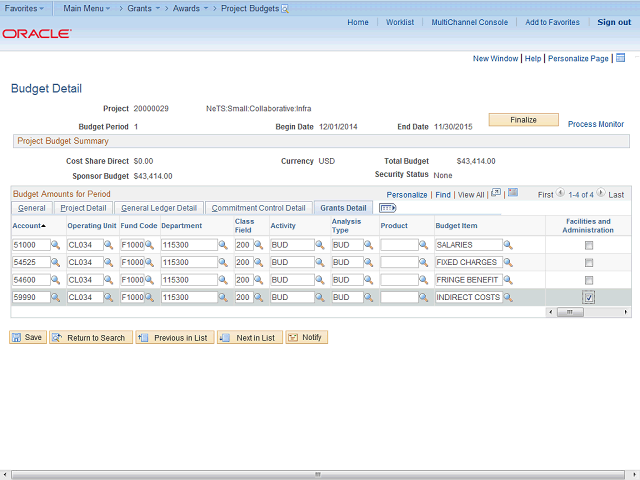Viewport: 640px width, 480px height.
Task: Download grid to spreadsheet icon
Action: coord(512,193)
